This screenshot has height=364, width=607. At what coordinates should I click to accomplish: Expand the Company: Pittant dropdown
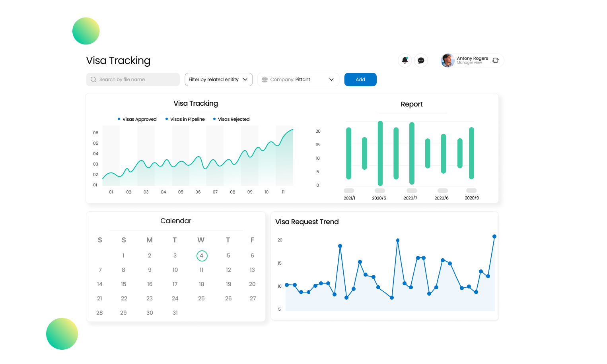298,79
